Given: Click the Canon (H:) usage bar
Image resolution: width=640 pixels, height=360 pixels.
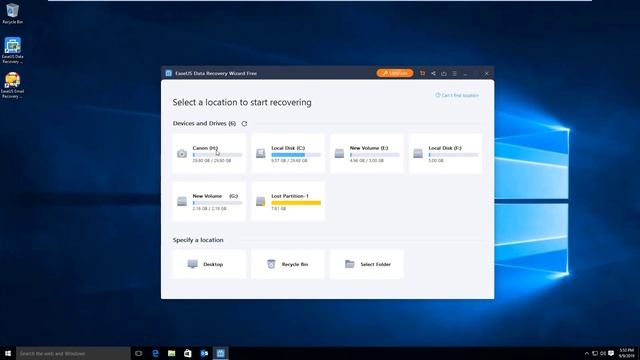Looking at the screenshot, I should 217,155.
